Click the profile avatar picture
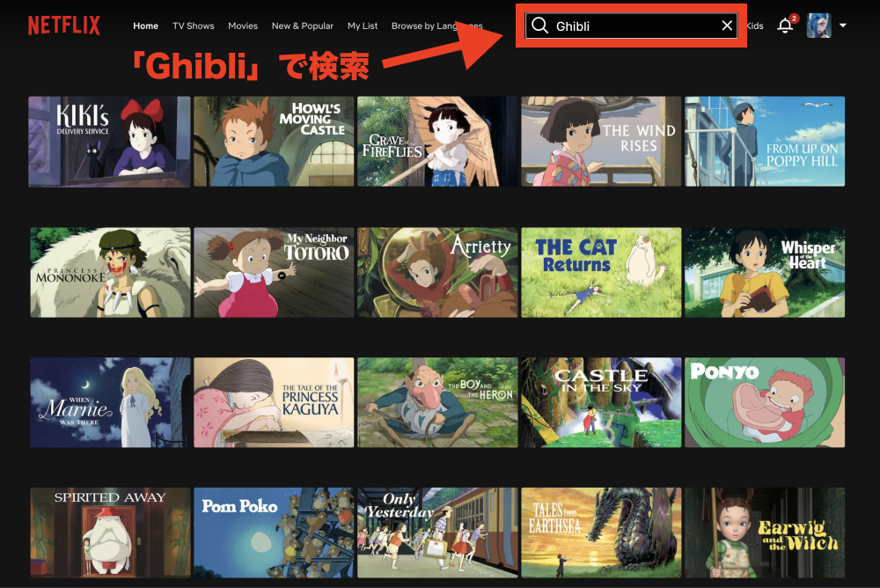Viewport: 880px width, 588px height. (818, 26)
